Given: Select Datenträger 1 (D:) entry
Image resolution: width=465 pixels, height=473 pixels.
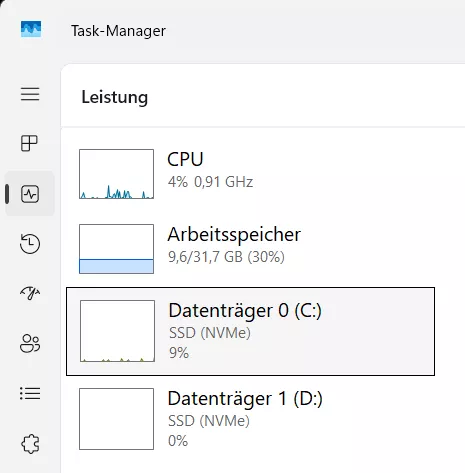Looking at the screenshot, I should coord(250,419).
